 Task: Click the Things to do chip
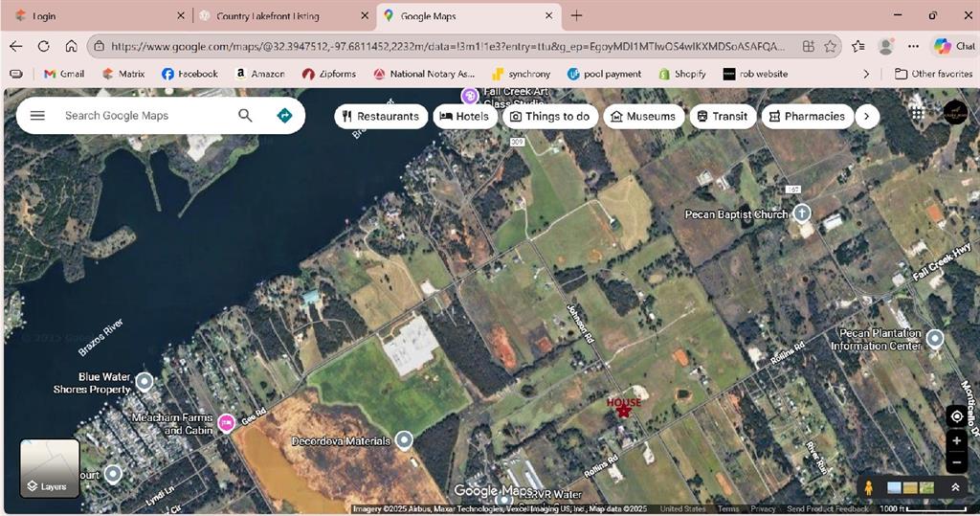(x=550, y=117)
